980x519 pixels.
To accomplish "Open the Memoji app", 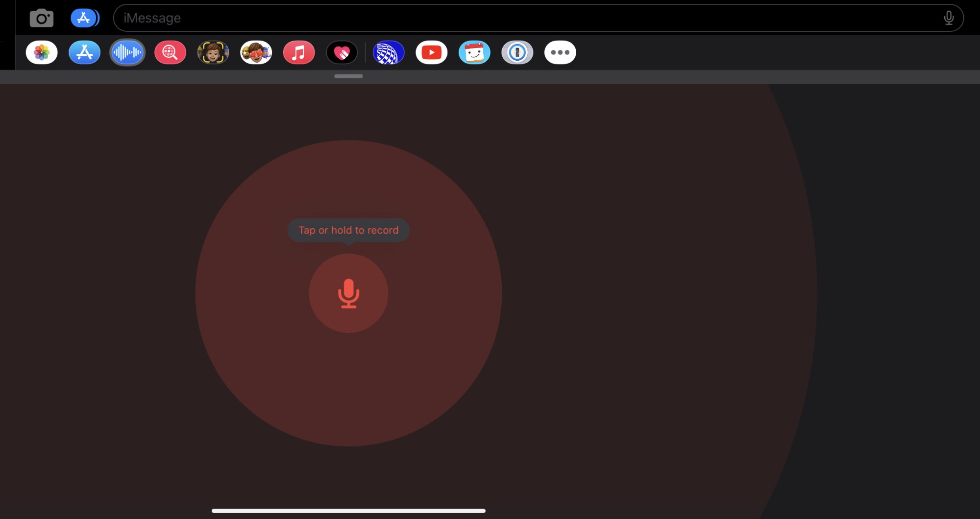I will coord(213,52).
